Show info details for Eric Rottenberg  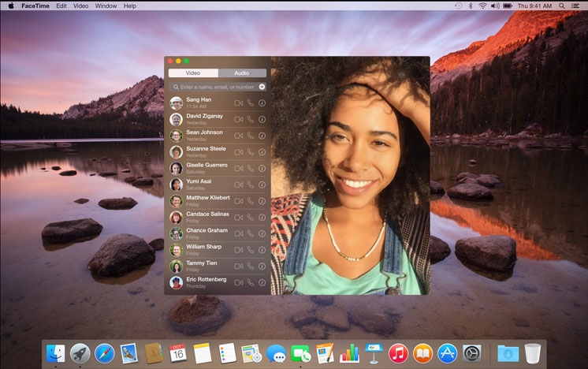pos(262,282)
